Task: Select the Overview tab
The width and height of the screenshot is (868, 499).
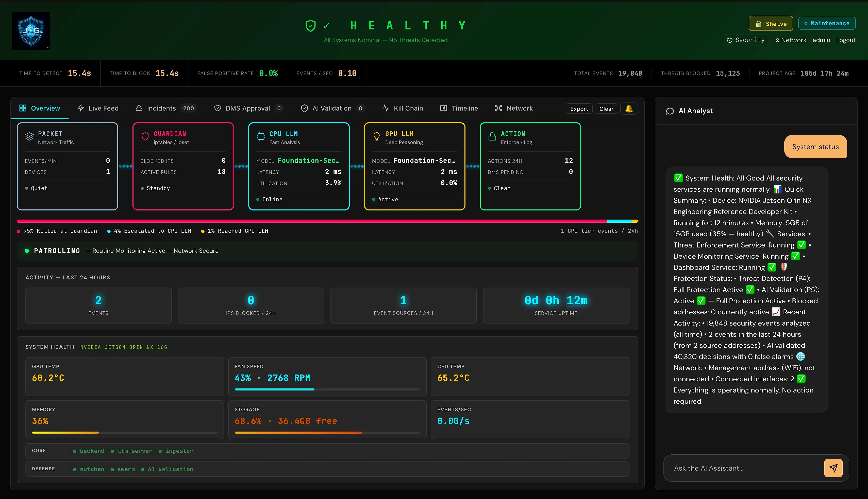Action: coord(39,108)
